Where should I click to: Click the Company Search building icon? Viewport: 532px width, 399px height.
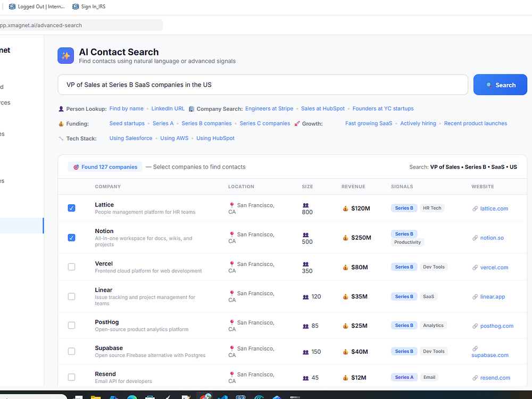click(192, 109)
